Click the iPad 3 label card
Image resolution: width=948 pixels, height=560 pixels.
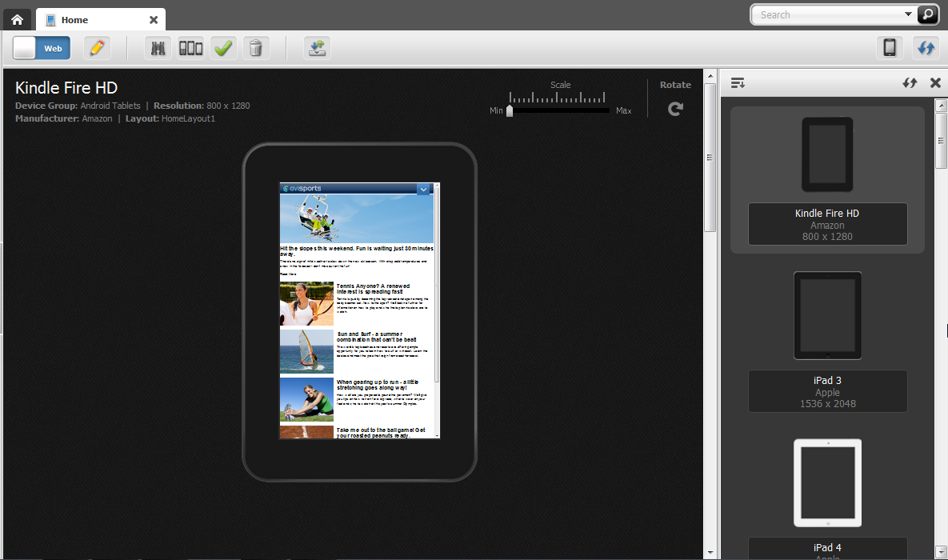827,391
